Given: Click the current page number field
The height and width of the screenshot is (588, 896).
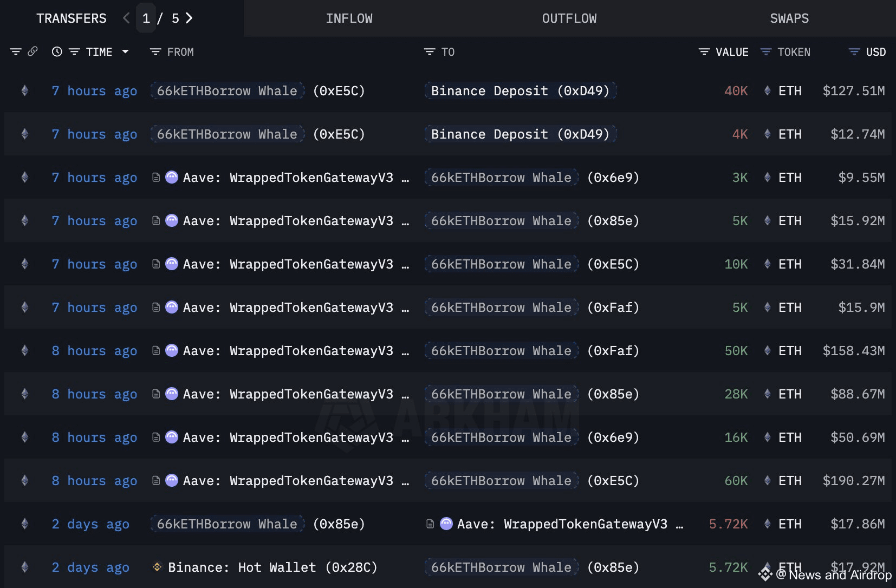Looking at the screenshot, I should tap(146, 18).
